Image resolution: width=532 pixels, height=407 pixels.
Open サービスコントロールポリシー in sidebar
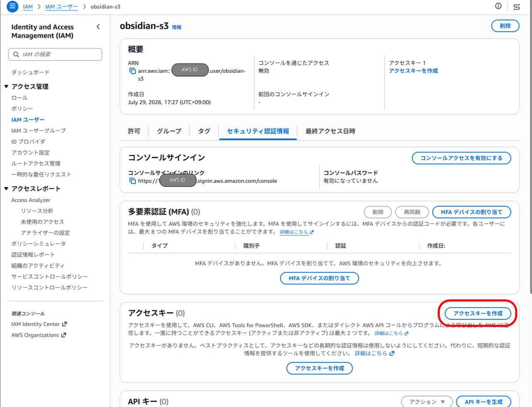[x=49, y=276]
